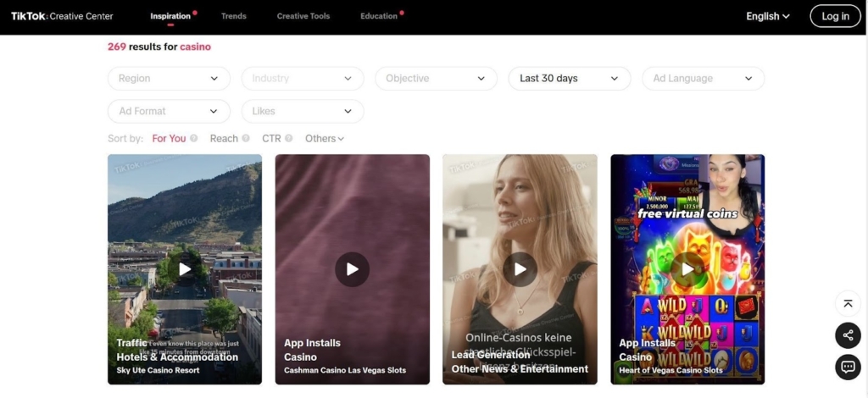Click the info icon beside Reach
The image size is (868, 398).
pos(246,139)
